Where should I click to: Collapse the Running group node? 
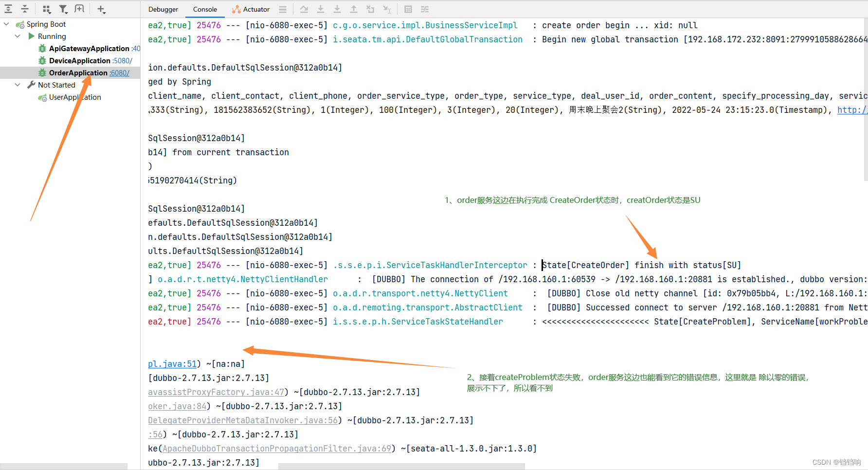click(18, 36)
